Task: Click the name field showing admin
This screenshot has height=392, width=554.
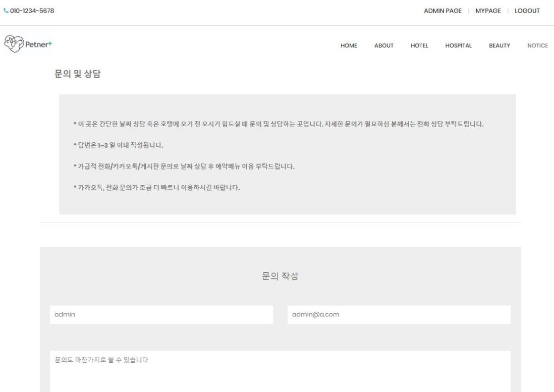Action: coord(161,315)
